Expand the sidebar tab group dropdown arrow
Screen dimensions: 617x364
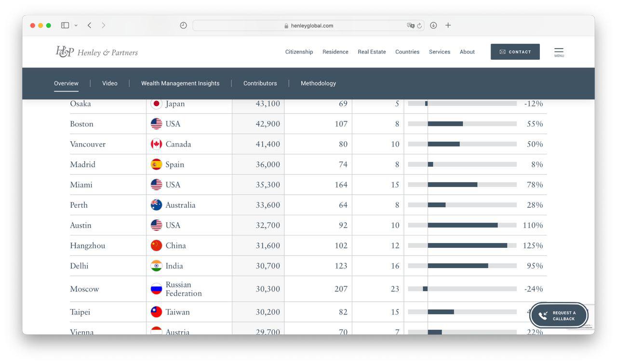point(76,26)
